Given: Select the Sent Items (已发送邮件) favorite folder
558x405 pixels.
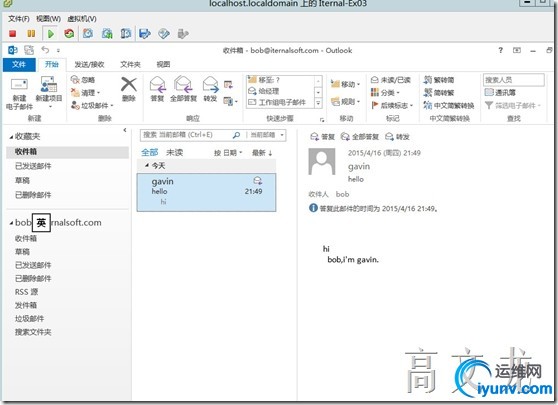Looking at the screenshot, I should pyautogui.click(x=33, y=166).
